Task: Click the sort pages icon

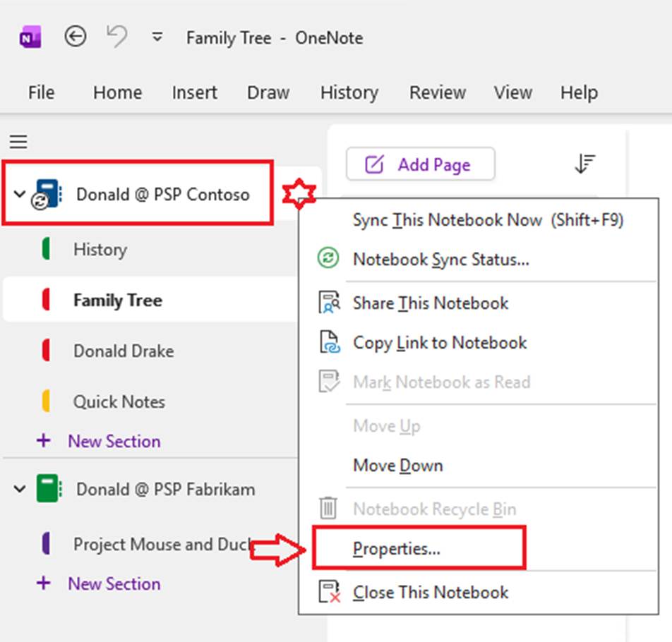Action: click(x=584, y=164)
